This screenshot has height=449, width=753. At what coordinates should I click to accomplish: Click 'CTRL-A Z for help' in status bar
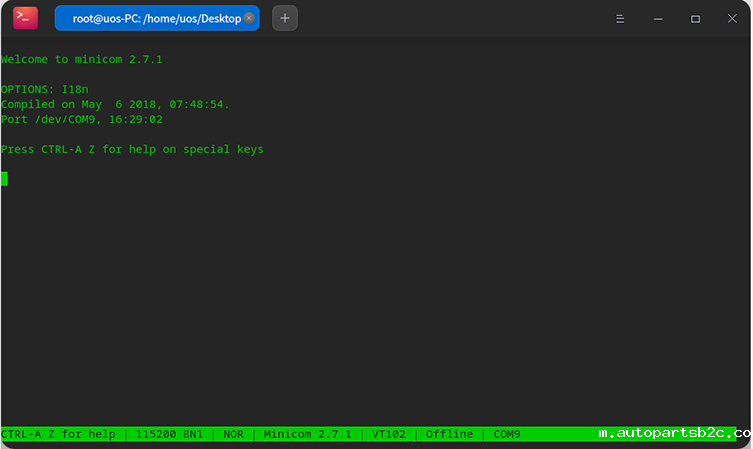pos(58,434)
